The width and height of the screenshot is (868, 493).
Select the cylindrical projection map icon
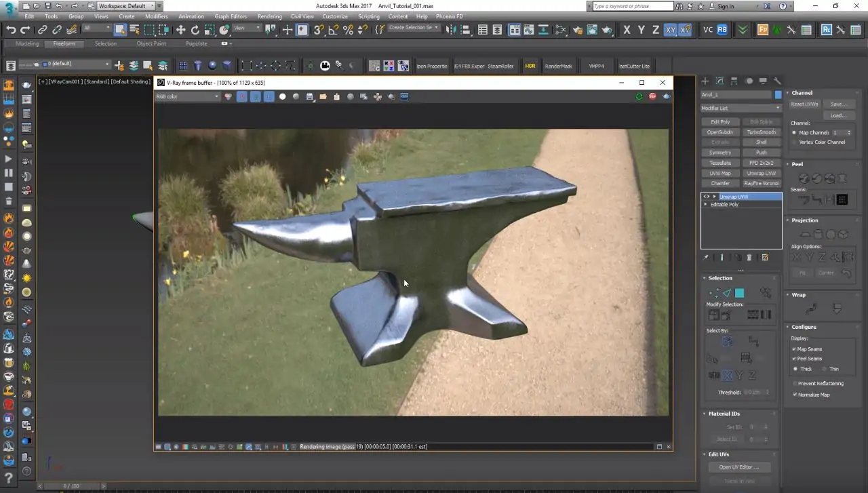(817, 235)
